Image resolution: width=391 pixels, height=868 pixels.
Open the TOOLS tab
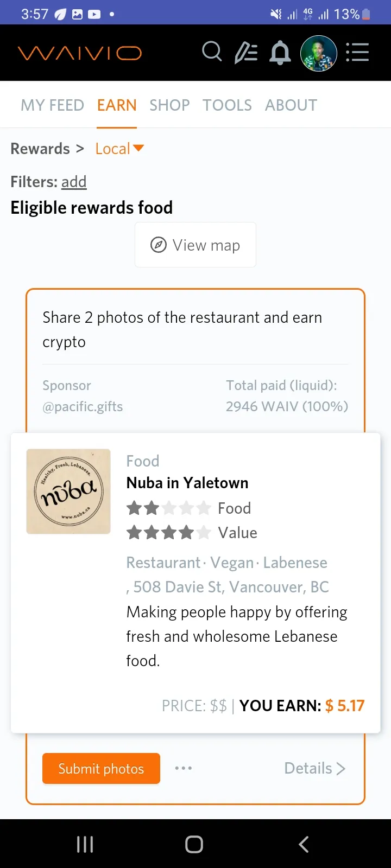(x=227, y=105)
